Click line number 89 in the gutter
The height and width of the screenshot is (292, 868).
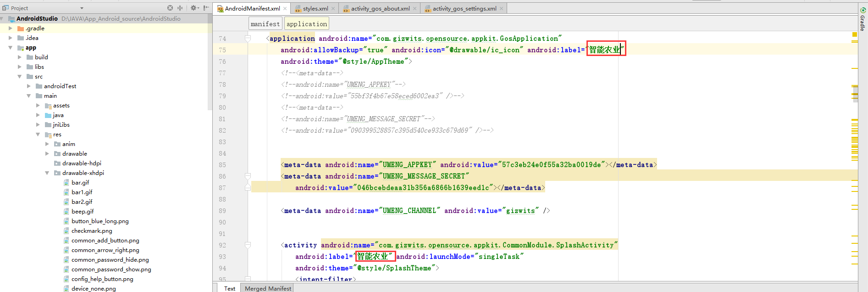pos(222,211)
